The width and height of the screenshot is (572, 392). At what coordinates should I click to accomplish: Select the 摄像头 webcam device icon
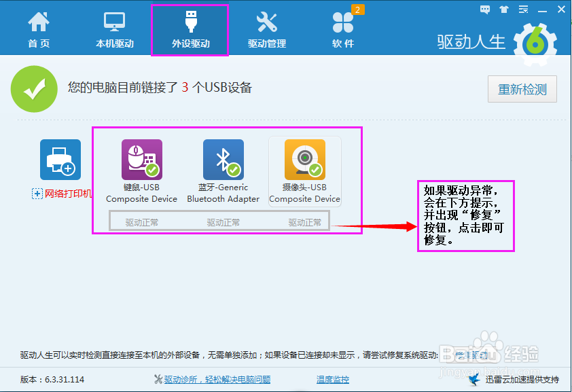tap(305, 160)
